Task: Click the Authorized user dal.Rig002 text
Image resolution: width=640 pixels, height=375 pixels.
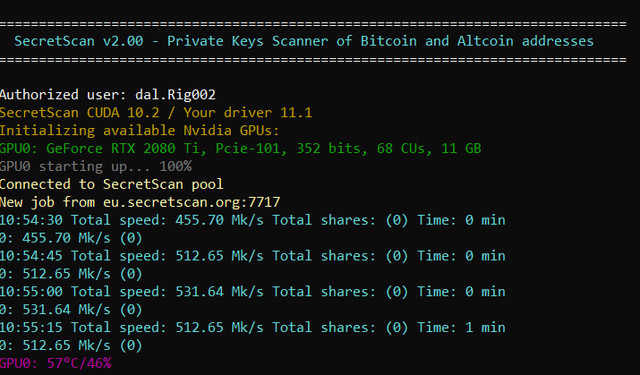Action: 108,95
